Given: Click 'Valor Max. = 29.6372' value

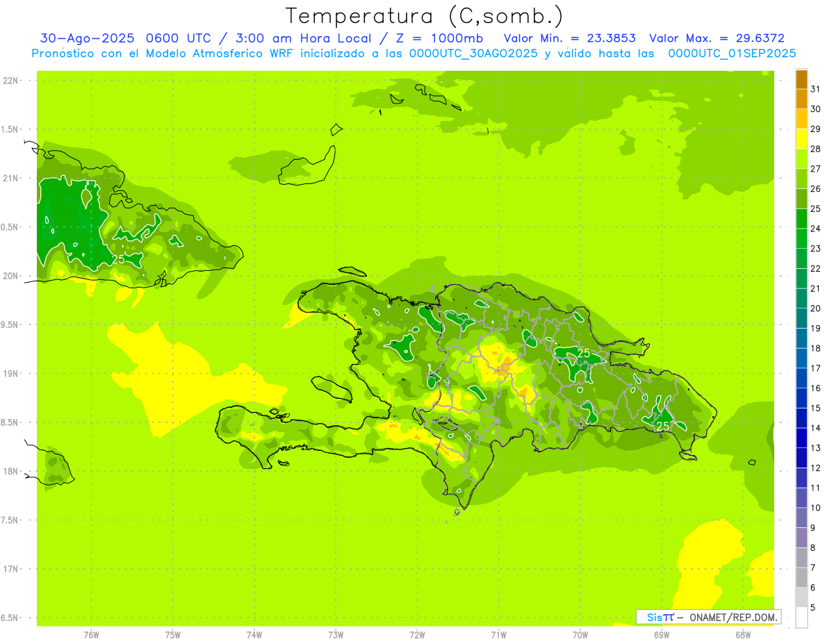Looking at the screenshot, I should point(717,38).
